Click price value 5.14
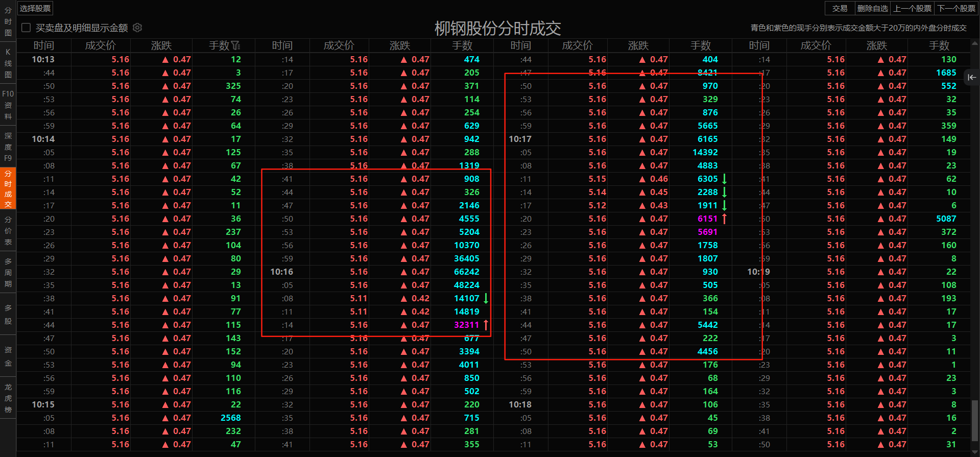The width and height of the screenshot is (980, 457). pyautogui.click(x=597, y=192)
